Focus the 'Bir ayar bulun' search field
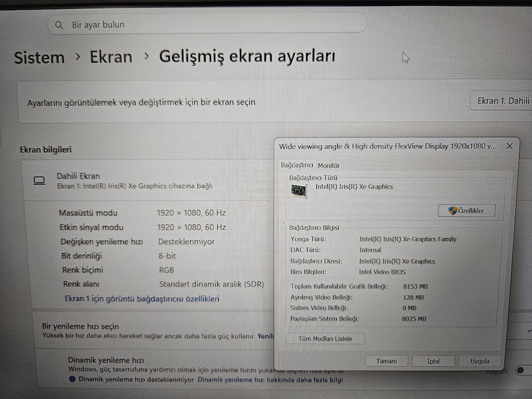 point(207,24)
